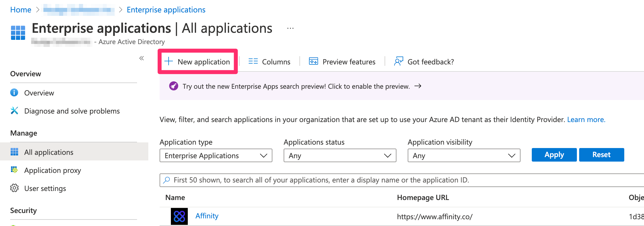The image size is (644, 226).
Task: Follow the Learn more link
Action: 586,120
